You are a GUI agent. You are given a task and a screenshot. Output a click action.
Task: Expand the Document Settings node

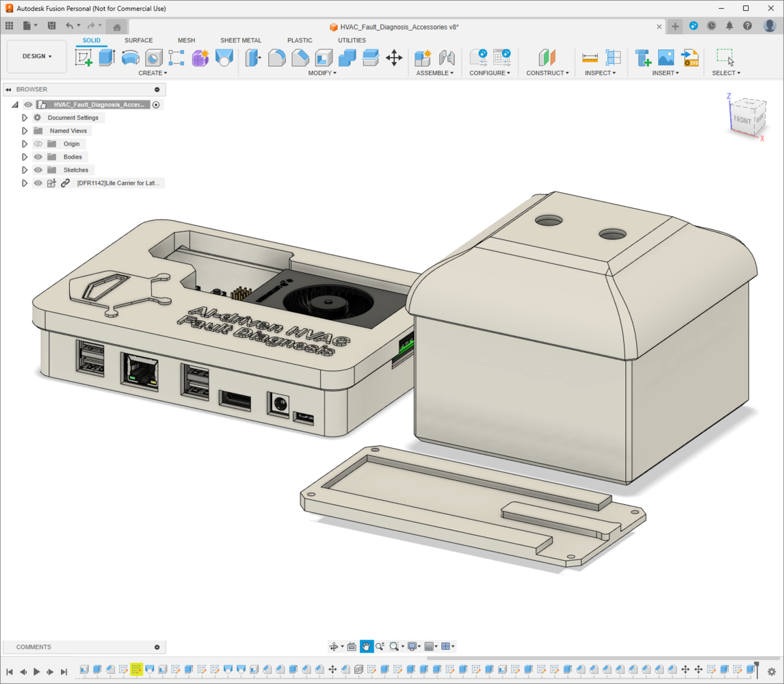point(24,118)
